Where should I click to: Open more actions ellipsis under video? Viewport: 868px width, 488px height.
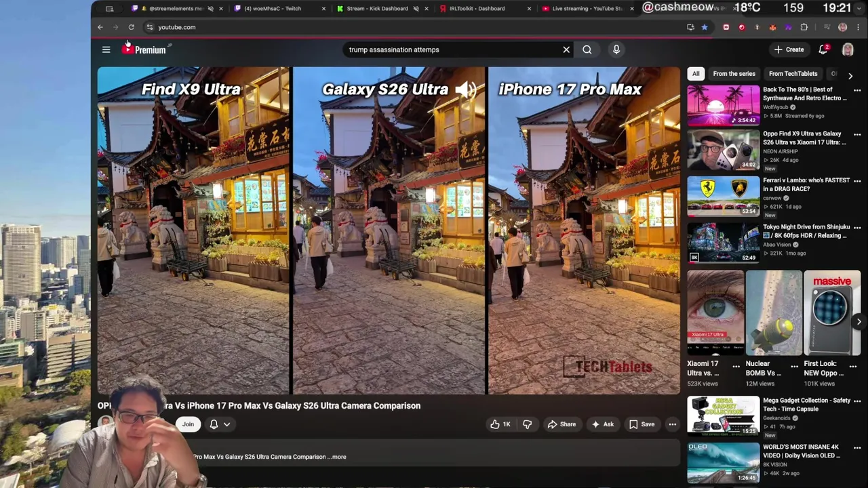672,424
